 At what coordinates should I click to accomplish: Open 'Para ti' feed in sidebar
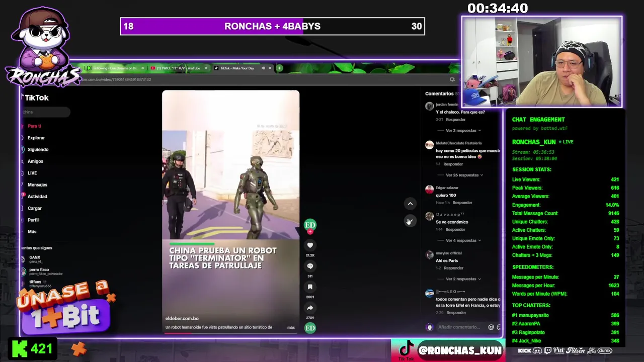pyautogui.click(x=34, y=126)
